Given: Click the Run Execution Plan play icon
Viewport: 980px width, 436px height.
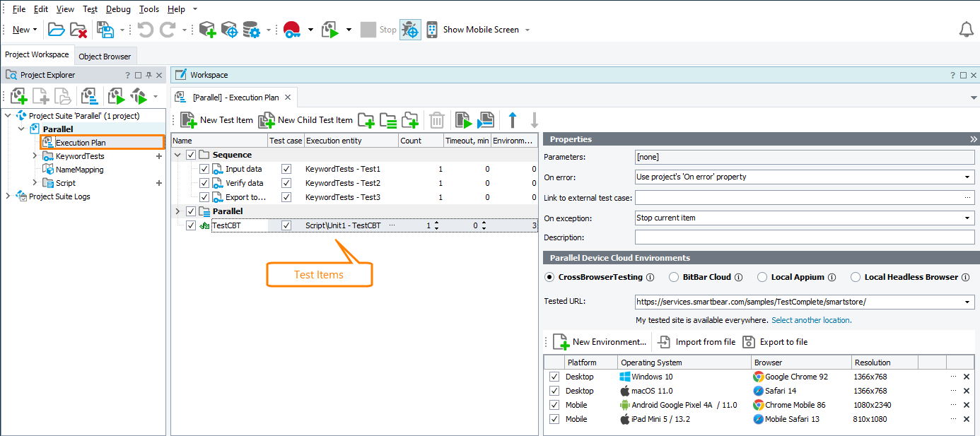Looking at the screenshot, I should coord(463,120).
